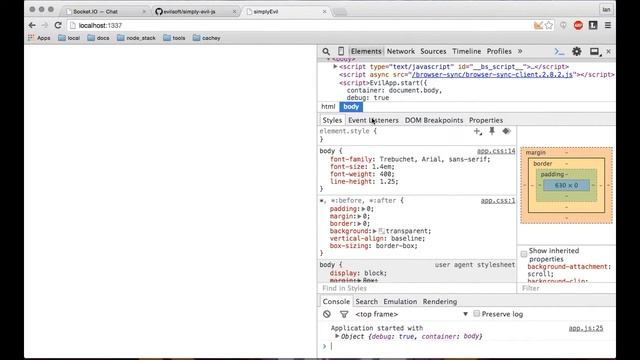
Task: Click the 630 × 0 content box
Action: click(x=566, y=185)
